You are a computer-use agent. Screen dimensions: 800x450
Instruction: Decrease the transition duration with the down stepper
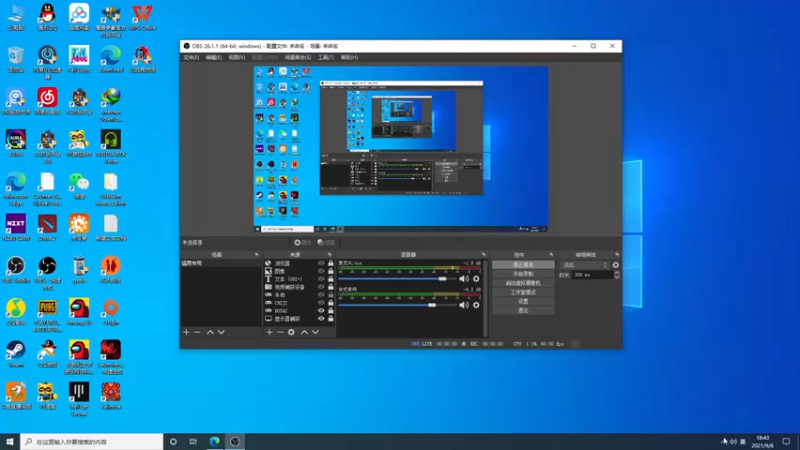pyautogui.click(x=617, y=277)
